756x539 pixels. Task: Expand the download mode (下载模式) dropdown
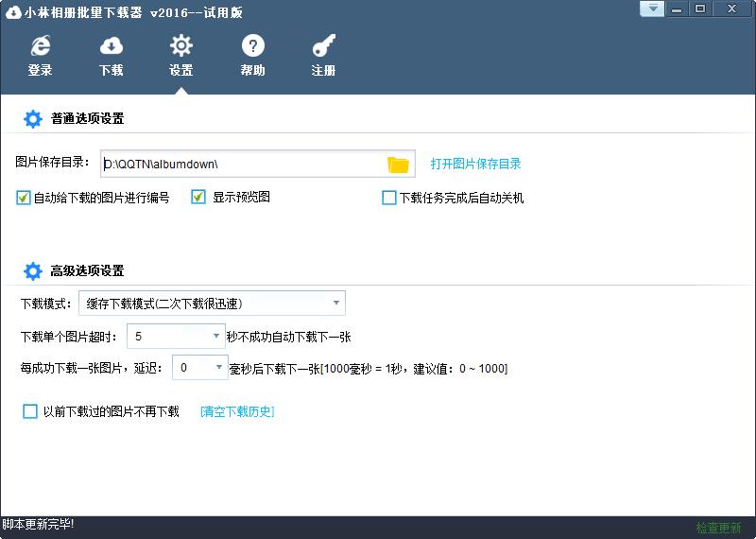pyautogui.click(x=336, y=304)
